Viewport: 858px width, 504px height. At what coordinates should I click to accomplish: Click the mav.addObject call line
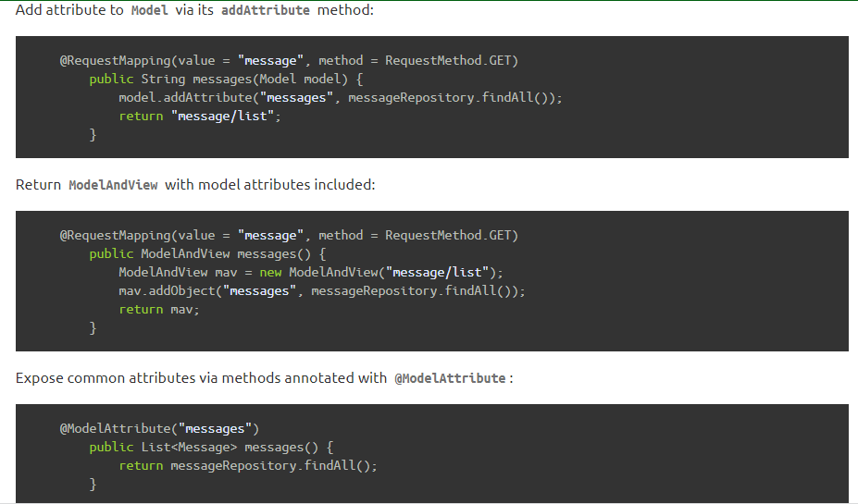[x=320, y=290]
